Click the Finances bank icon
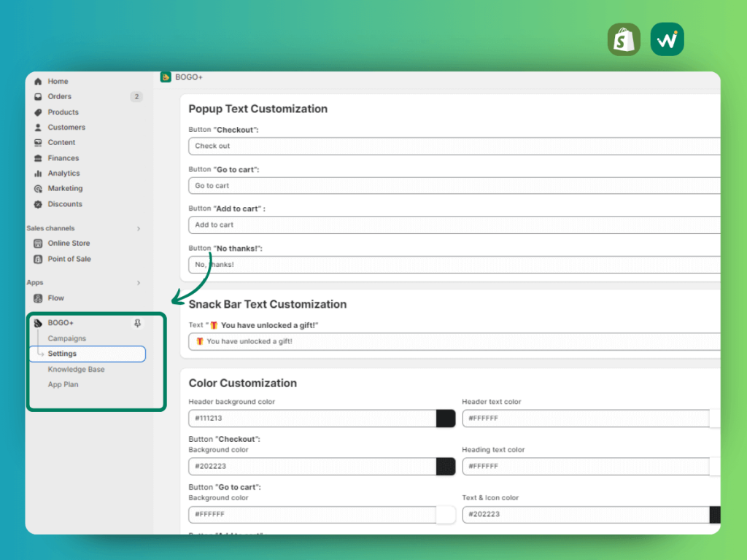This screenshot has height=560, width=747. point(38,158)
